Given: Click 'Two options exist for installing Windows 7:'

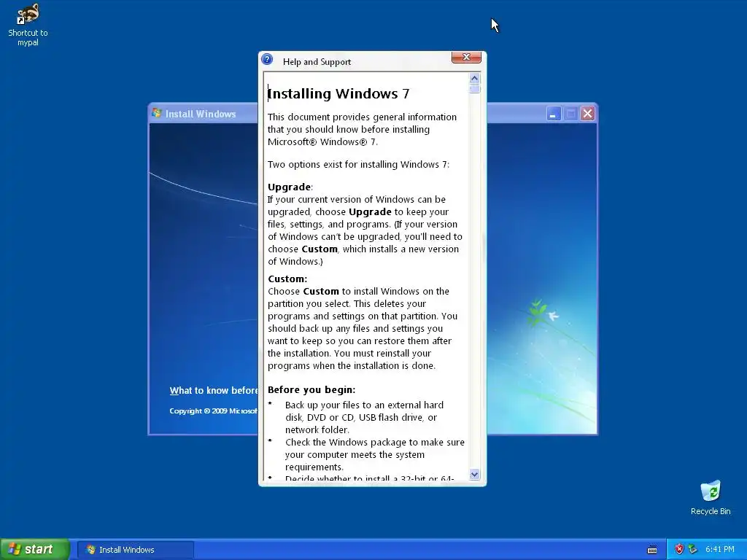Looking at the screenshot, I should pyautogui.click(x=358, y=165).
